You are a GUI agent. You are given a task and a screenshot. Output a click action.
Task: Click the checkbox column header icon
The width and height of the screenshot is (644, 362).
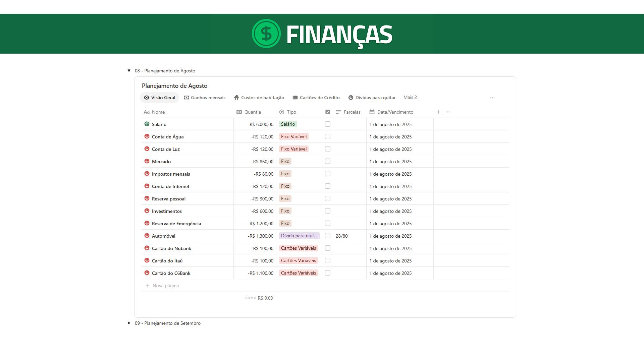[x=328, y=112]
